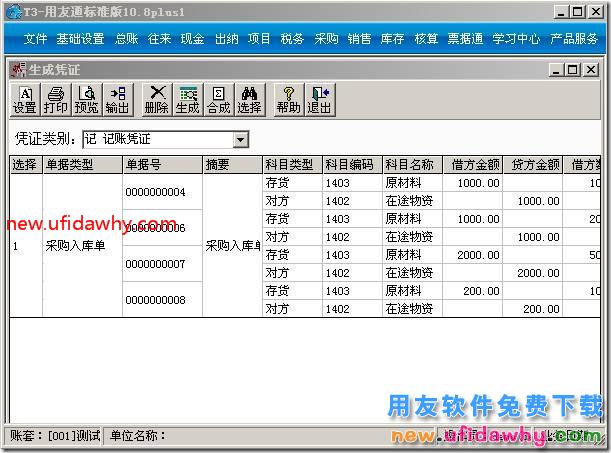Click the 单据类型 column header
Image resolution: width=611 pixels, height=453 pixels.
coord(82,165)
